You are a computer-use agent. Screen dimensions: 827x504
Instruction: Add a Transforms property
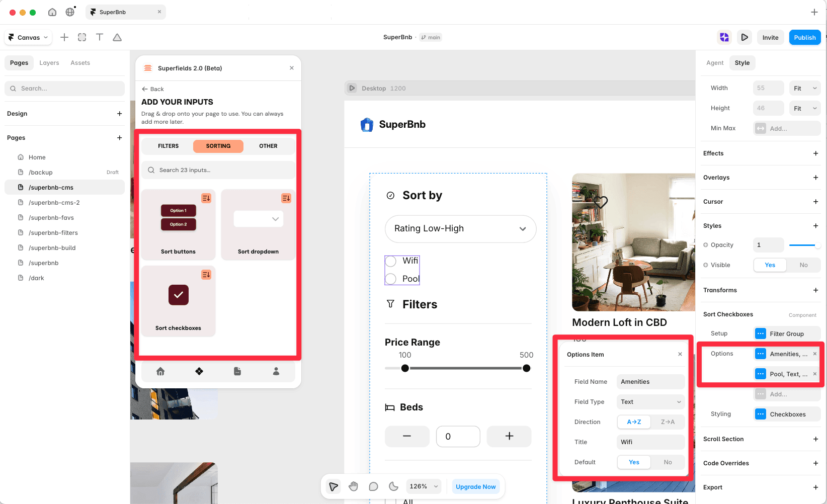click(x=816, y=290)
